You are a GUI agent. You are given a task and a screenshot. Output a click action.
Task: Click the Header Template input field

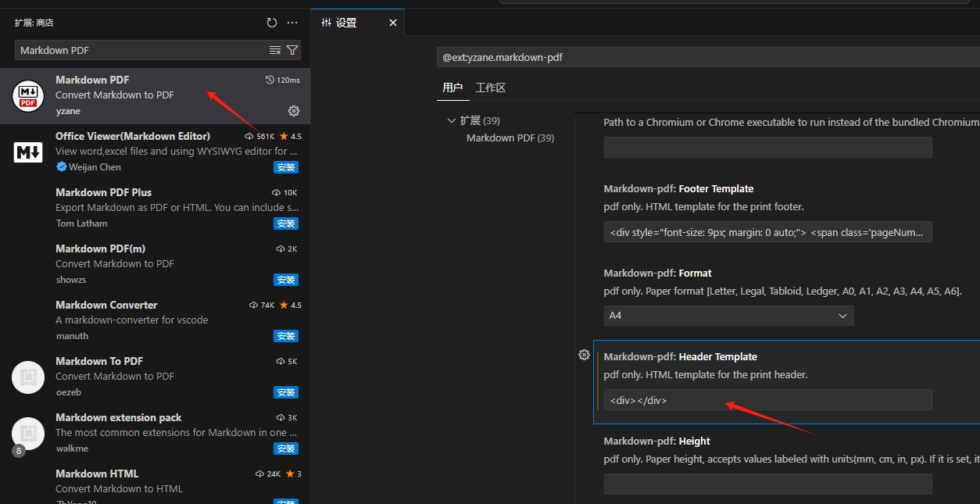point(767,400)
